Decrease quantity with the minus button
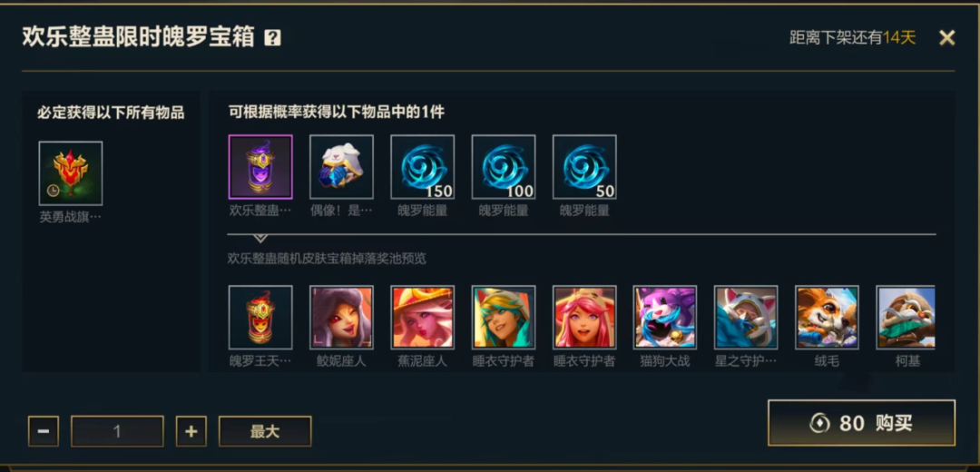 pyautogui.click(x=44, y=431)
